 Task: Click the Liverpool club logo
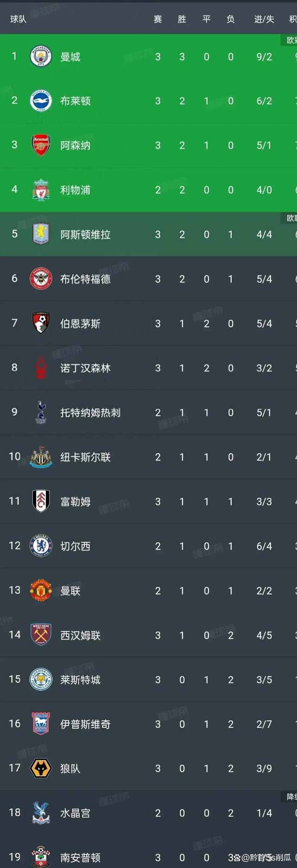[41, 190]
